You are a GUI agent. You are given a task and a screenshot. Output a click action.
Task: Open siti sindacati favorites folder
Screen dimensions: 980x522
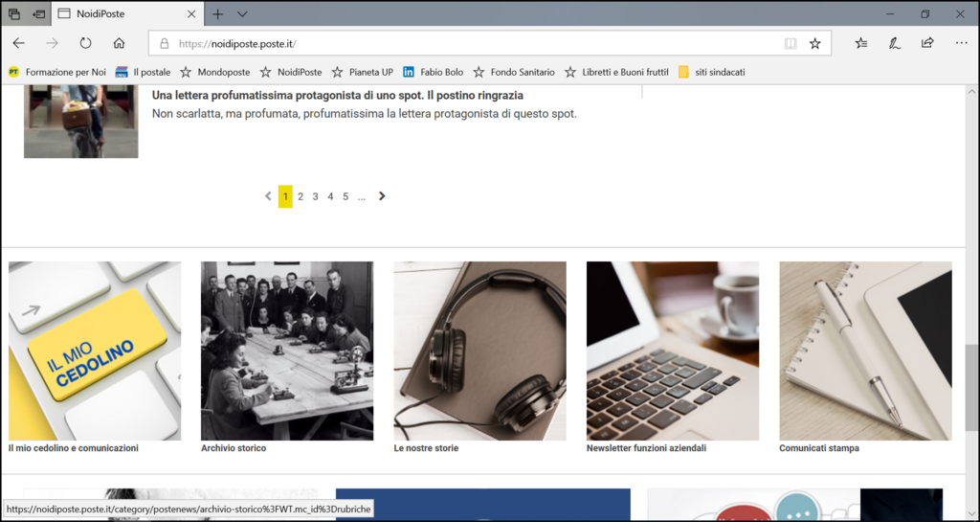pos(711,72)
